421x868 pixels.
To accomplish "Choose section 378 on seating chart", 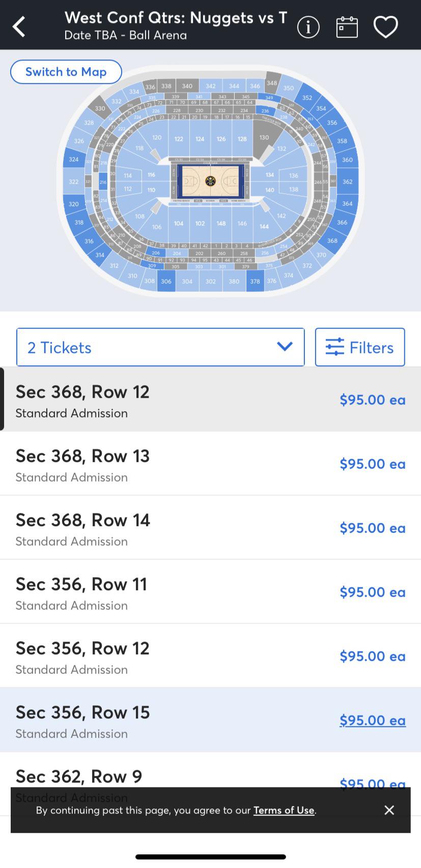I will coord(255,281).
